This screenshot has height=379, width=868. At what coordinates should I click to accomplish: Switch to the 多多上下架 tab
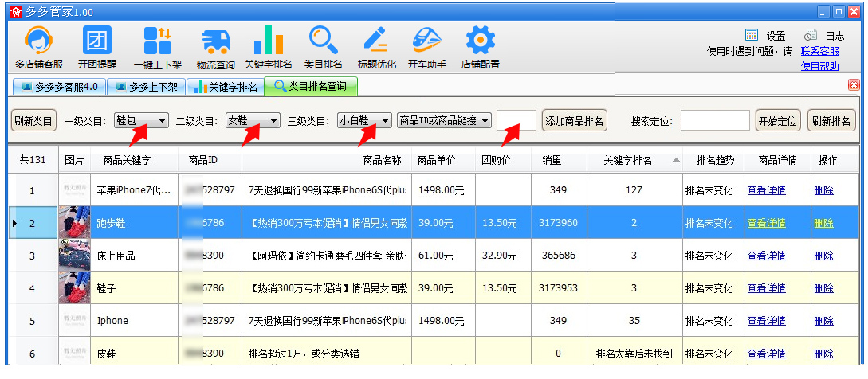click(x=146, y=87)
